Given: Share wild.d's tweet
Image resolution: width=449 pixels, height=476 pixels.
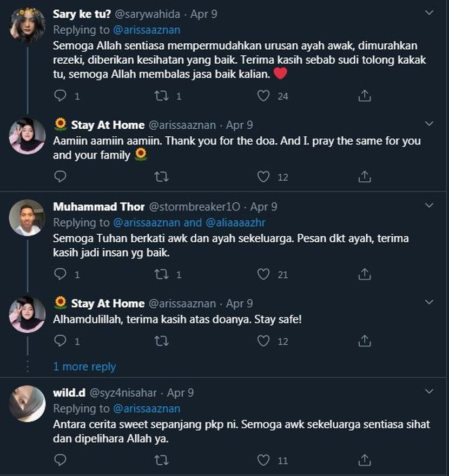Looking at the screenshot, I should (365, 460).
